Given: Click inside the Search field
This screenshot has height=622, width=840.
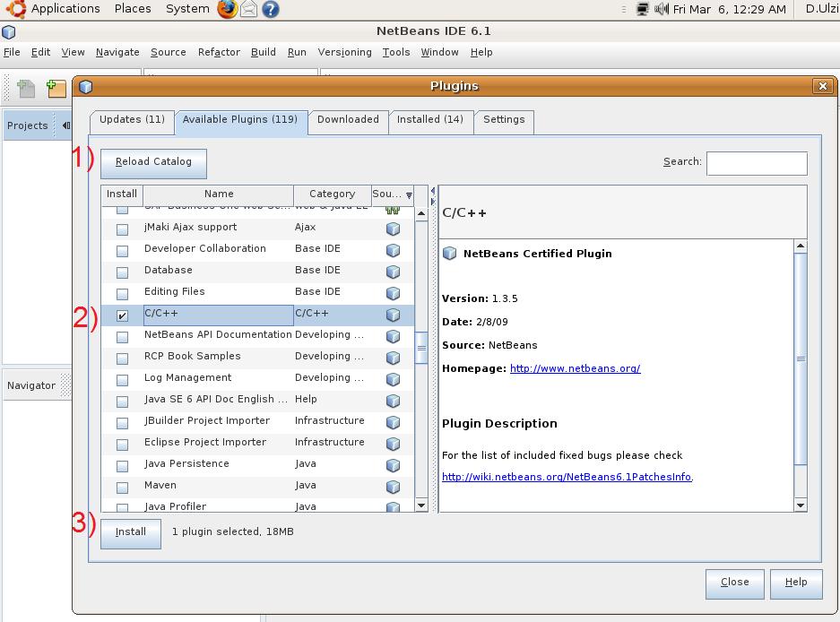Looking at the screenshot, I should pyautogui.click(x=756, y=162).
